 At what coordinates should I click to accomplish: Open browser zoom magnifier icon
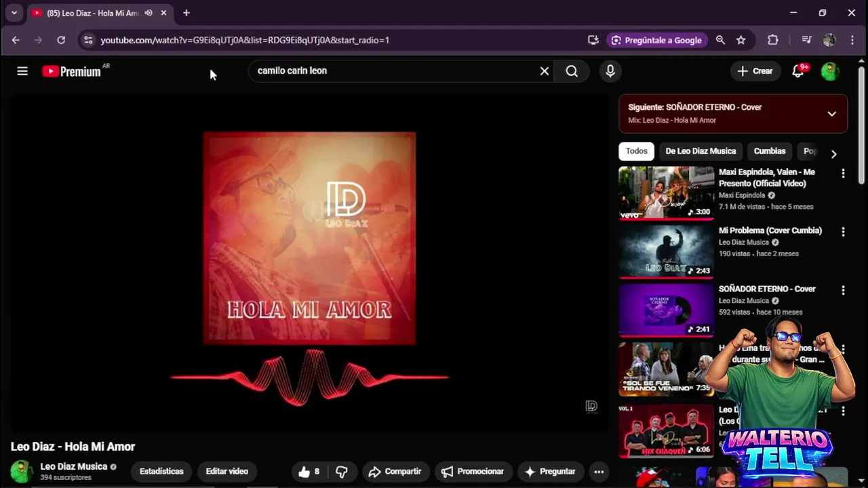click(x=720, y=40)
